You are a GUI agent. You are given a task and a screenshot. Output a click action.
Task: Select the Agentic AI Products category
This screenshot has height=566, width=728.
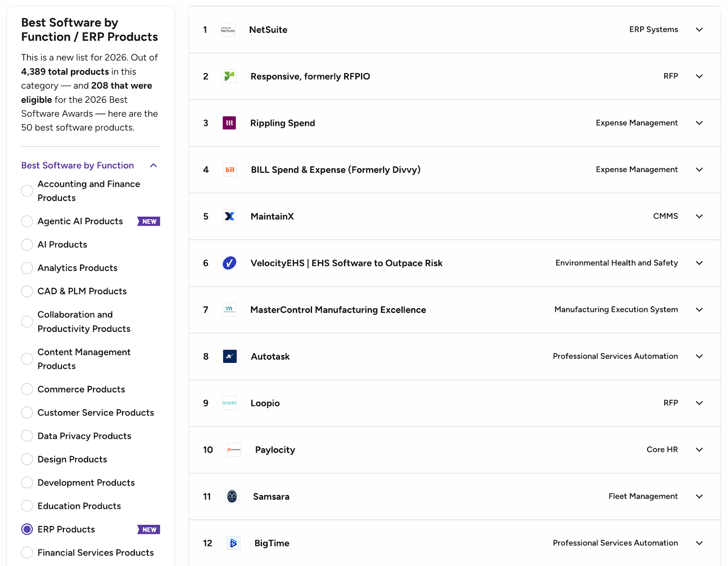coord(27,221)
